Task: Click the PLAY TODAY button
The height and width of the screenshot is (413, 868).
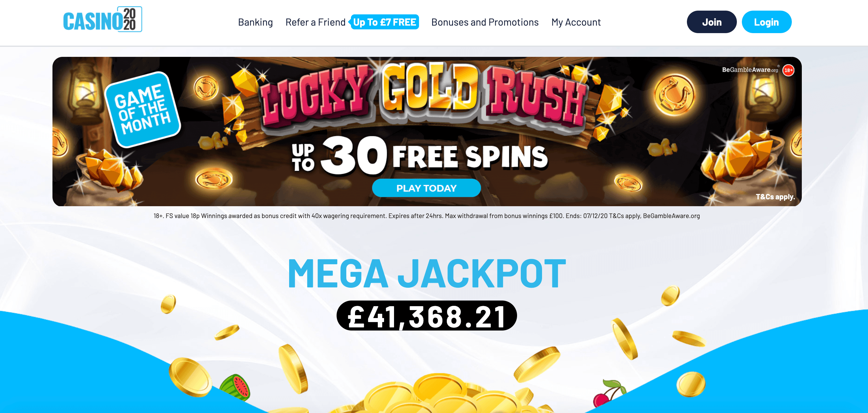Action: [x=426, y=188]
